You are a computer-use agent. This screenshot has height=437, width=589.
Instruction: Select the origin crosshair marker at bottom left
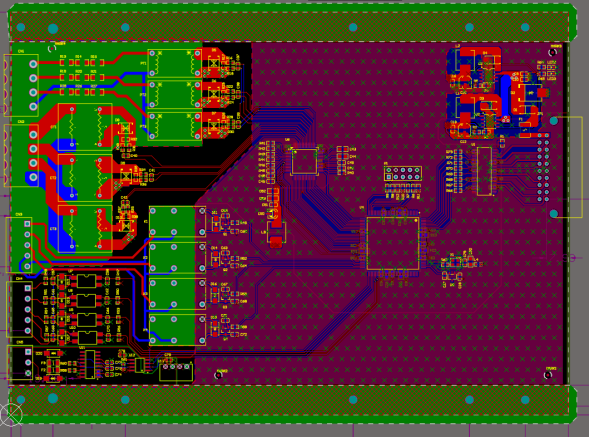[x=11, y=414]
